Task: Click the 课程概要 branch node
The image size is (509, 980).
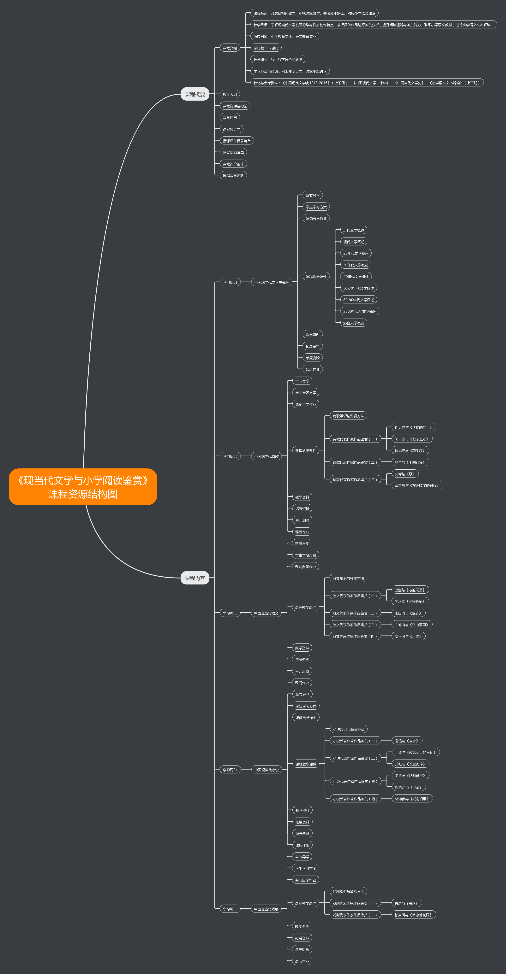Action: (195, 94)
